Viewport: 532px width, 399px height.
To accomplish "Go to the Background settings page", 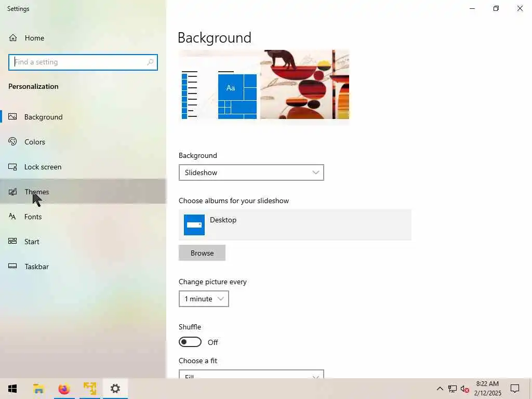I will pos(83,117).
